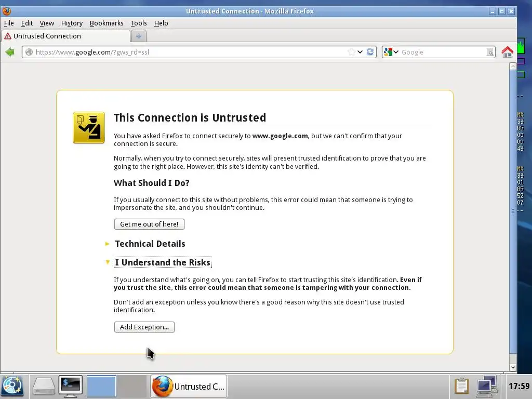The image size is (532, 399).
Task: Switch to the first blue workspace
Action: coord(101,386)
